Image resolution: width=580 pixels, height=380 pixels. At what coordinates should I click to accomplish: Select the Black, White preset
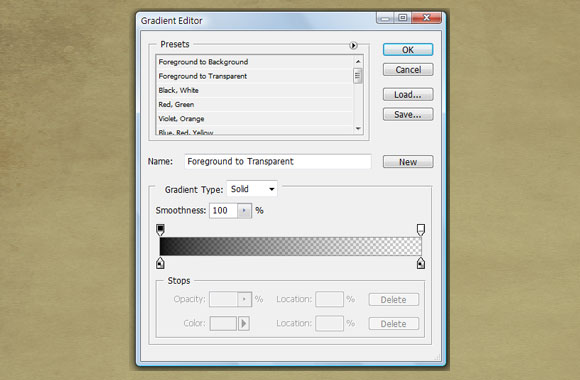click(255, 90)
